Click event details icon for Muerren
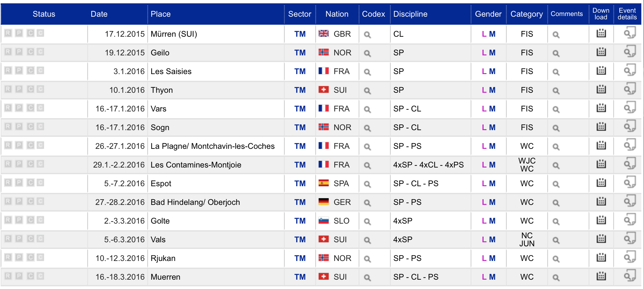Screen dimensions: 644x289 (629, 276)
